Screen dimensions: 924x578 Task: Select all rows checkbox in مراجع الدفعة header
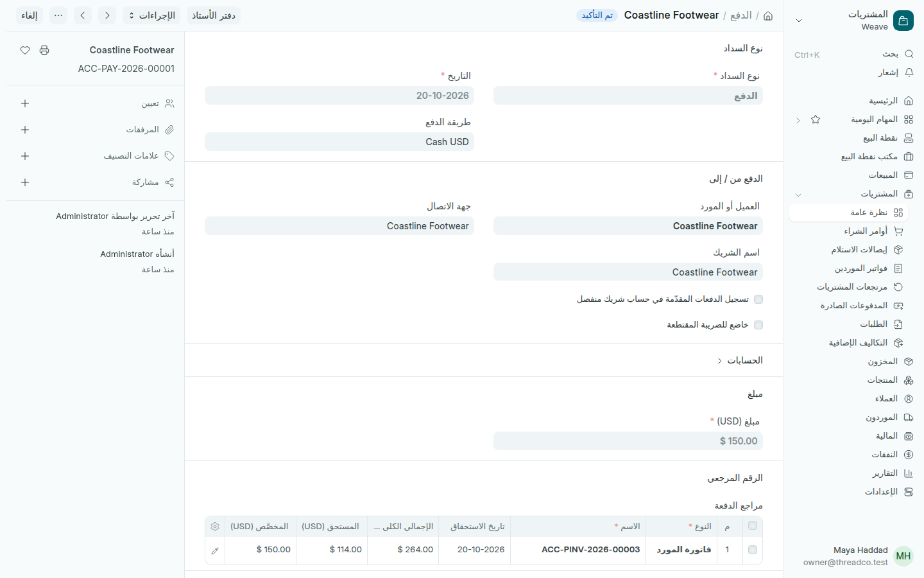753,526
